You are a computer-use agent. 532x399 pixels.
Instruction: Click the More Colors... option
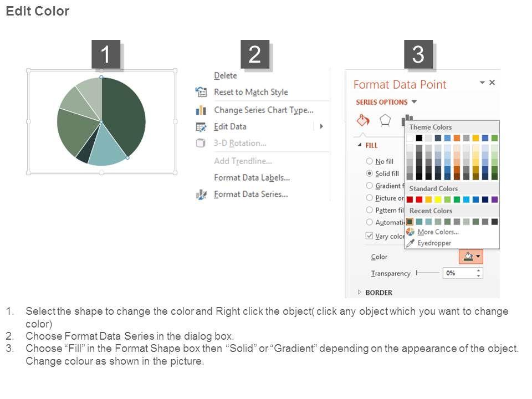click(438, 232)
